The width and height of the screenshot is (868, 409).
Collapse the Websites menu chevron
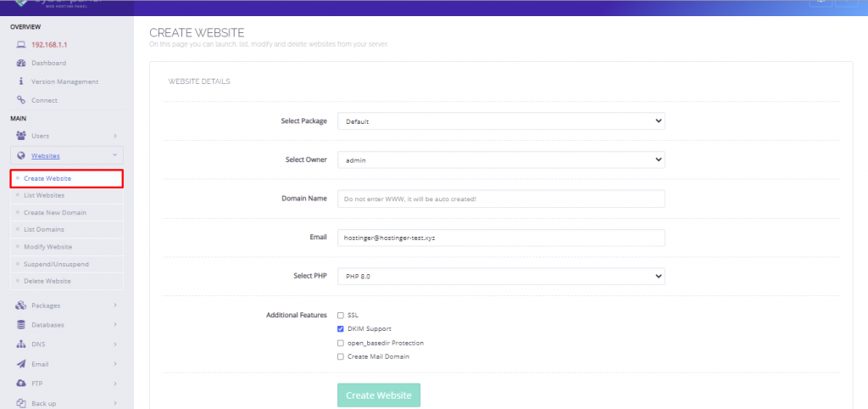(114, 156)
